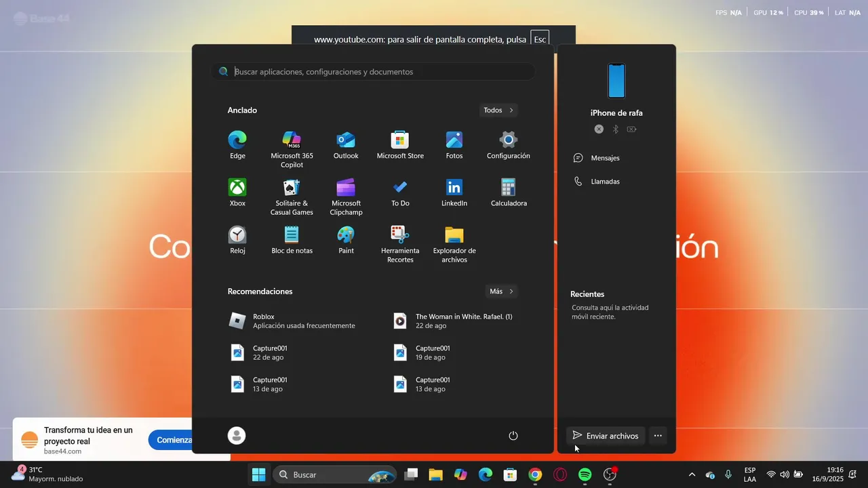Open Microsoft Store from the taskbar
Image resolution: width=868 pixels, height=488 pixels.
tap(510, 474)
